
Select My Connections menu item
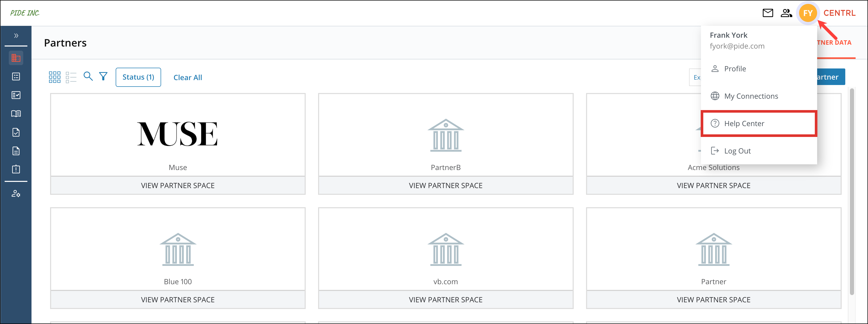pyautogui.click(x=751, y=96)
